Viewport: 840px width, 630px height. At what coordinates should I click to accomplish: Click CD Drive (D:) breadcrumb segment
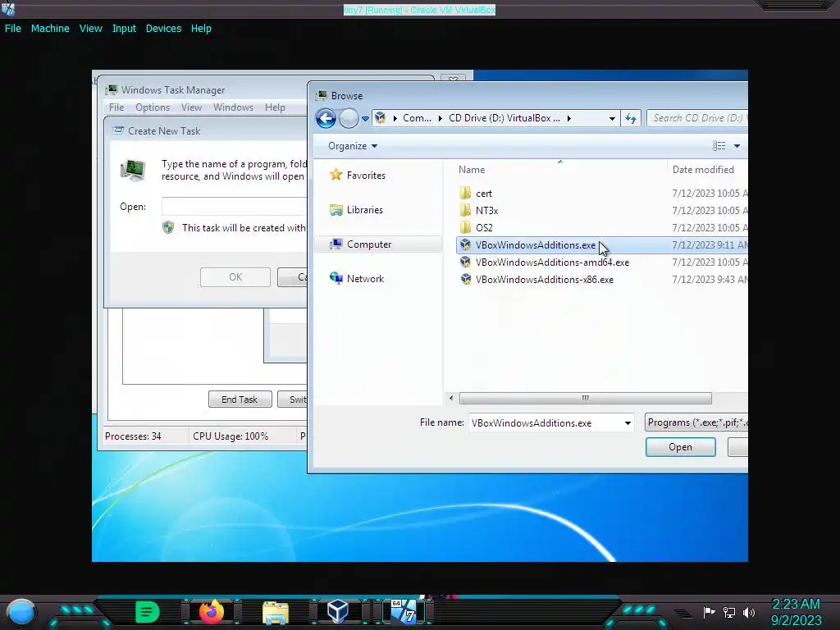pyautogui.click(x=504, y=118)
